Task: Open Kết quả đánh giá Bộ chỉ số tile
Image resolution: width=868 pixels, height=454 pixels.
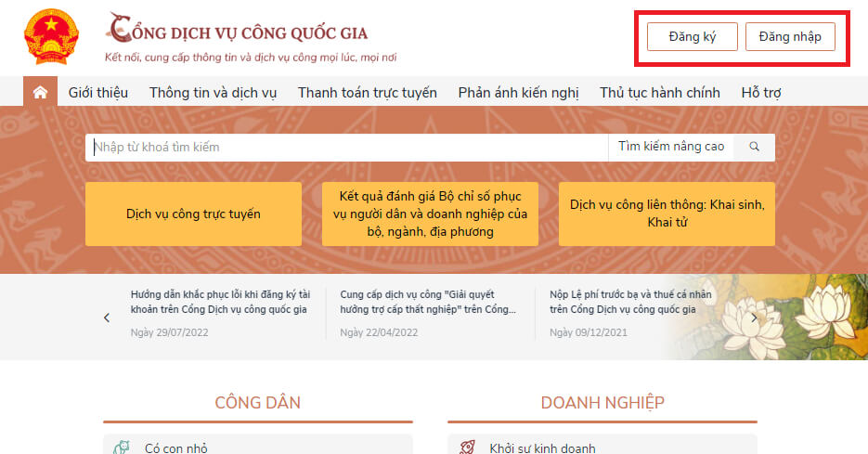Action: click(x=430, y=214)
